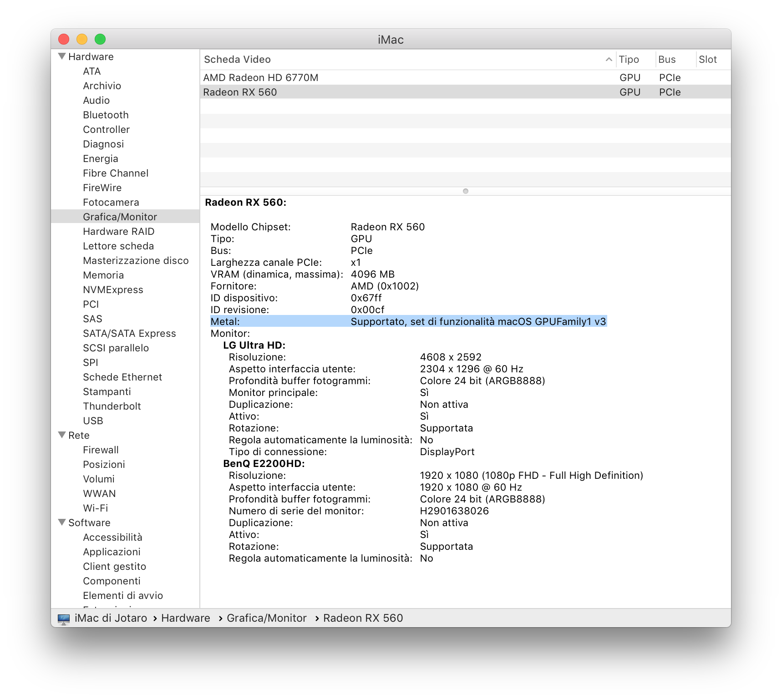This screenshot has height=700, width=782.
Task: Open Componenti under Software
Action: pos(112,581)
